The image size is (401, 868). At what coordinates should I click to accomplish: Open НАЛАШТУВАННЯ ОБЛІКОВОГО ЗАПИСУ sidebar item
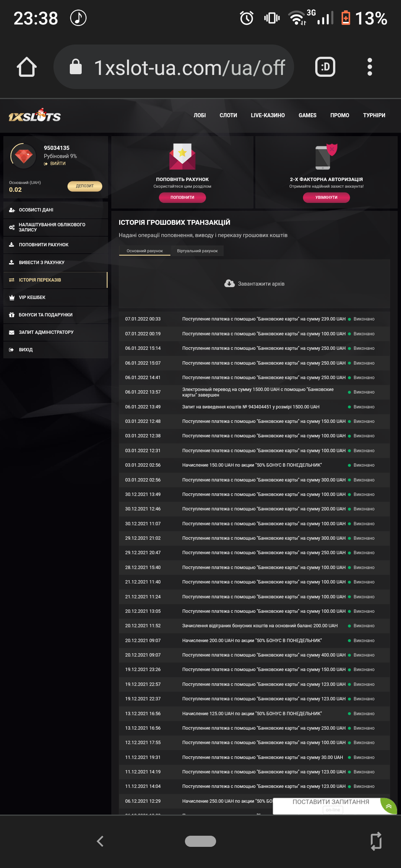pos(56,227)
